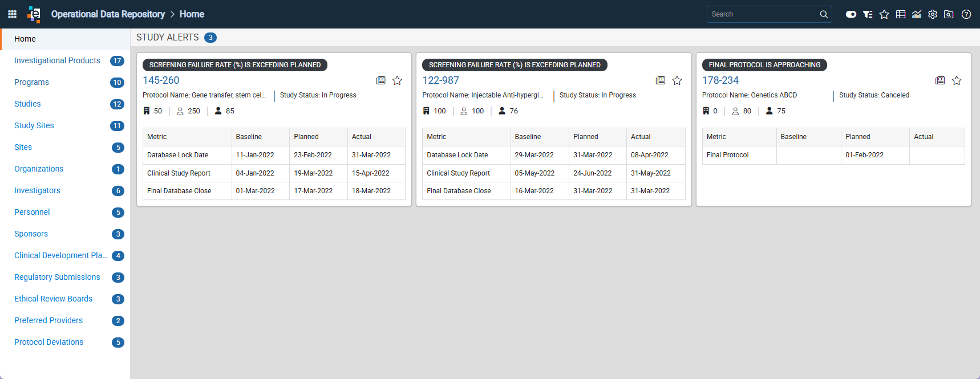Click the Home breadcrumb in the header
The image size is (980, 379).
(192, 14)
